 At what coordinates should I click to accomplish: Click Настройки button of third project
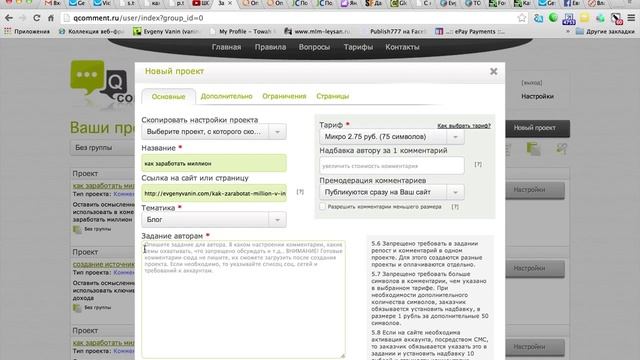click(535, 347)
